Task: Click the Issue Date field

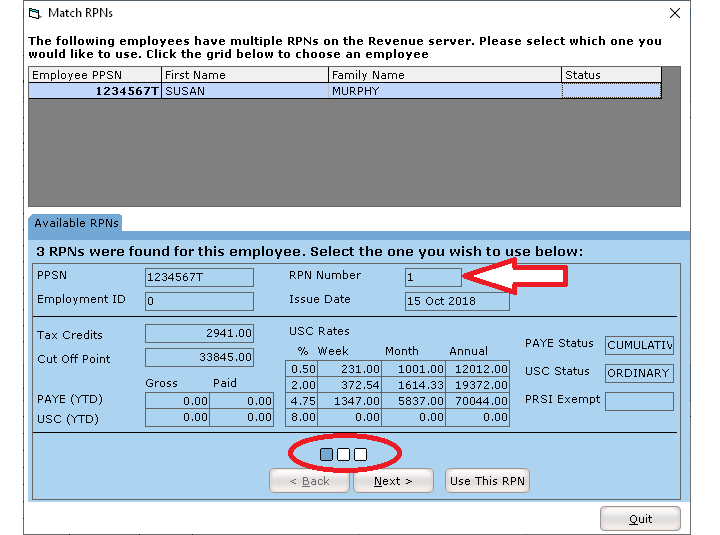Action: click(x=456, y=301)
